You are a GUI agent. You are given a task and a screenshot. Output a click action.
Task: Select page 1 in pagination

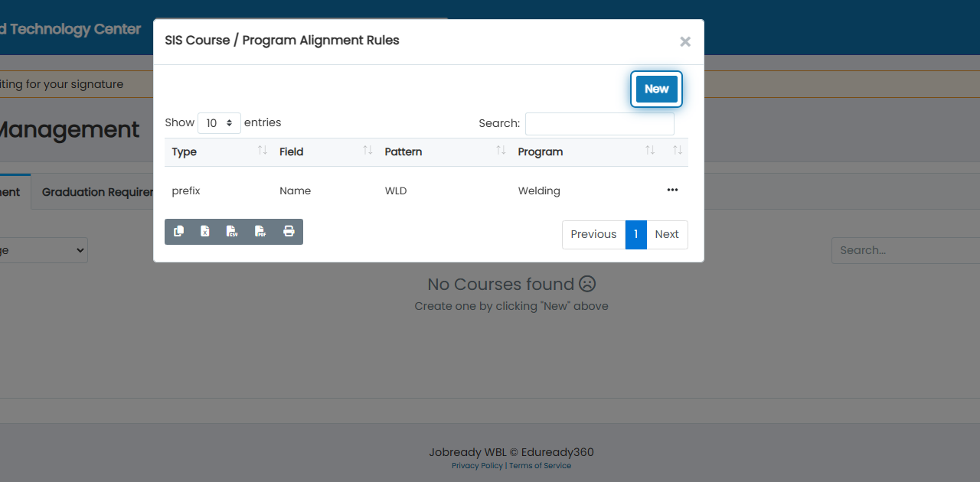(636, 235)
